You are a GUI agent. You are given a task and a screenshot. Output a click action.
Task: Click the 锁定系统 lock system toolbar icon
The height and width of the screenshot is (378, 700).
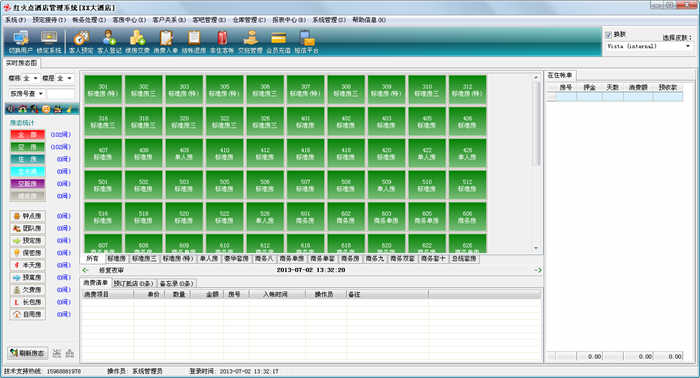49,43
